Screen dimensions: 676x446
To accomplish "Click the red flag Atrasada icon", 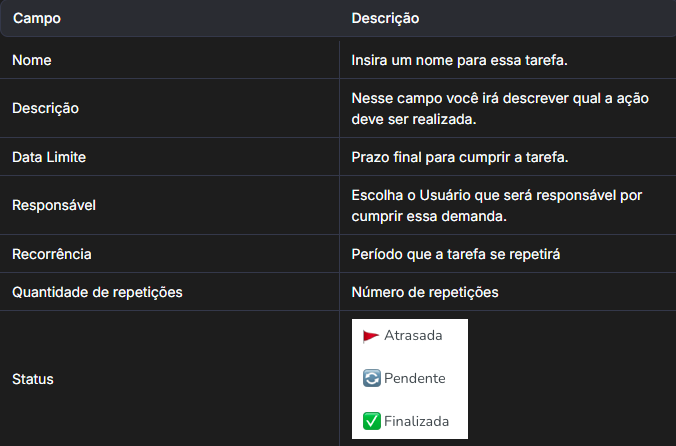I will (371, 336).
